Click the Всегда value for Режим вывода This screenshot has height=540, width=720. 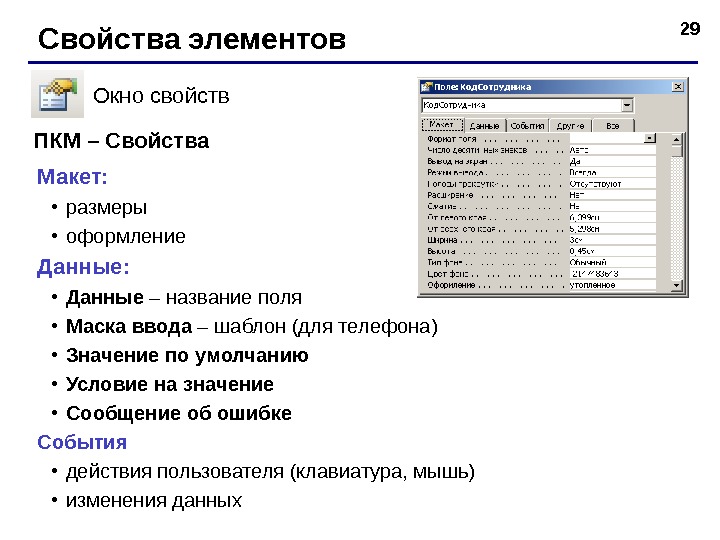tap(612, 172)
